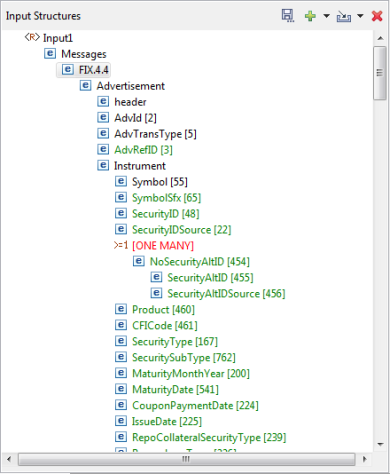The width and height of the screenshot is (390, 474).
Task: Click the element icon beside Instrument
Action: pyautogui.click(x=103, y=165)
